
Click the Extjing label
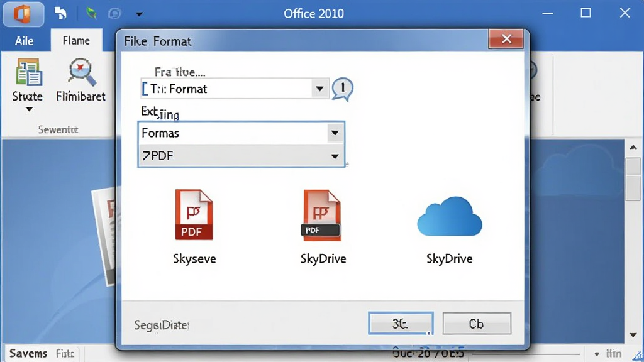pyautogui.click(x=160, y=112)
